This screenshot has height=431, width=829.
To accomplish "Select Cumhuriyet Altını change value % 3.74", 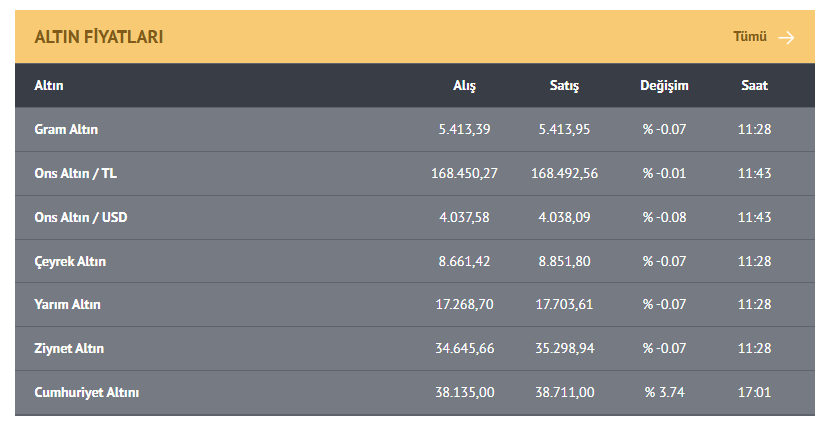I will [664, 393].
